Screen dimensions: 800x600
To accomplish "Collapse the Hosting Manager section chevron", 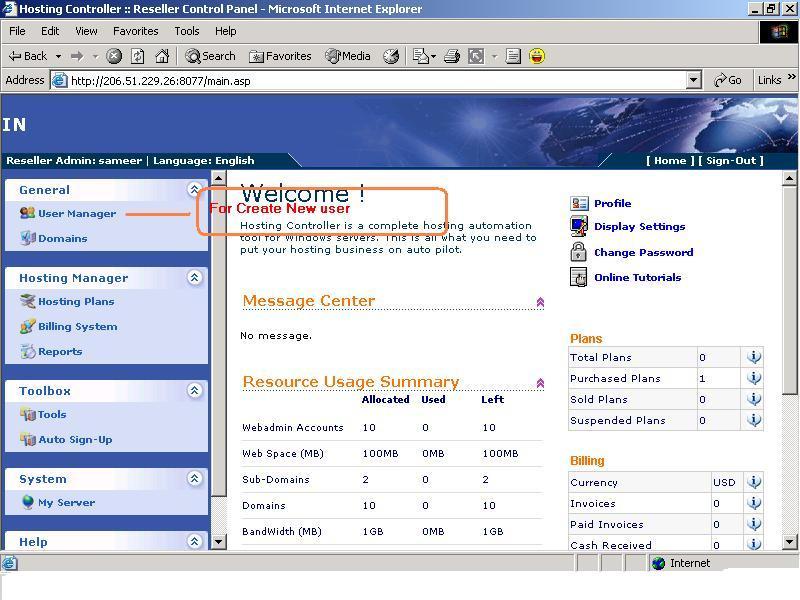I will pos(194,278).
